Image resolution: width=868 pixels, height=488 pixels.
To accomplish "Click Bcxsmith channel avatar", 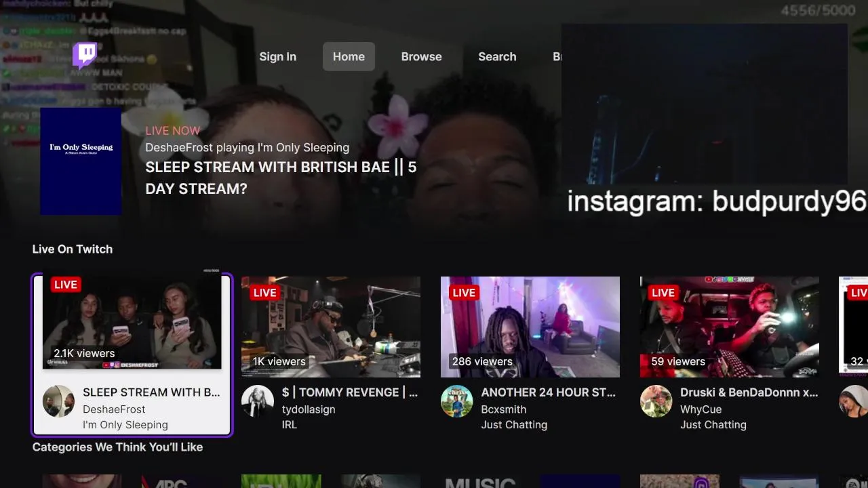I will point(457,401).
